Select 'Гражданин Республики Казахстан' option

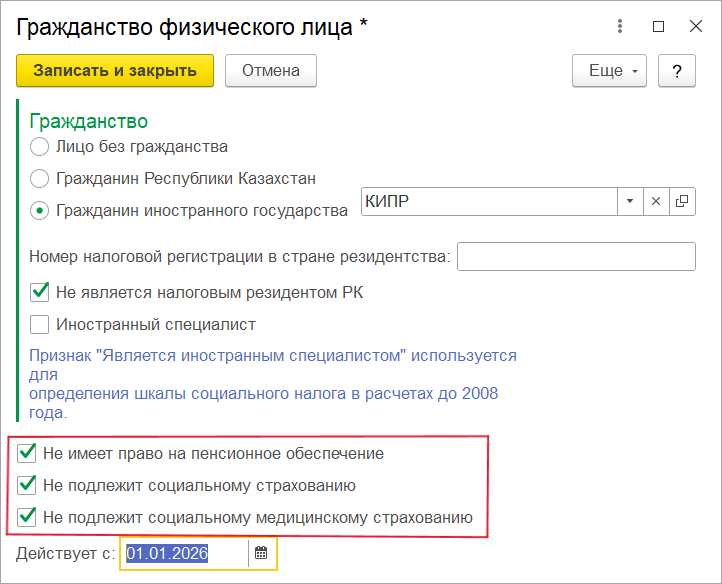point(39,179)
